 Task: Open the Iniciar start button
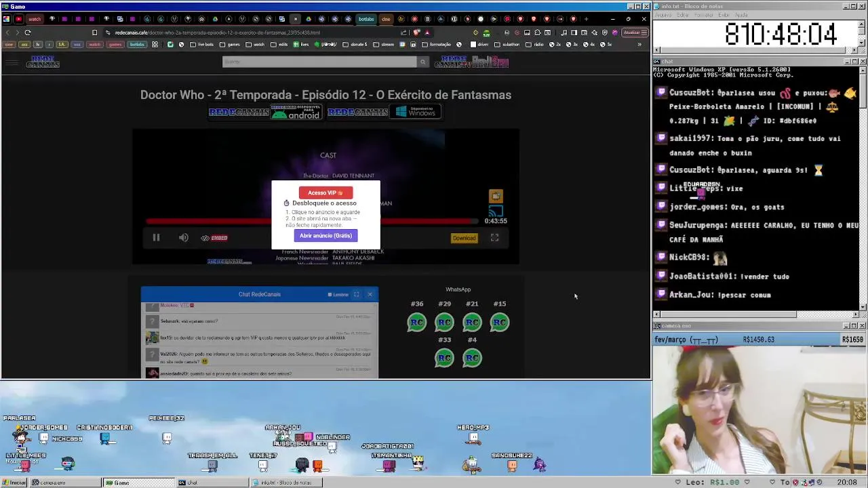click(x=14, y=483)
